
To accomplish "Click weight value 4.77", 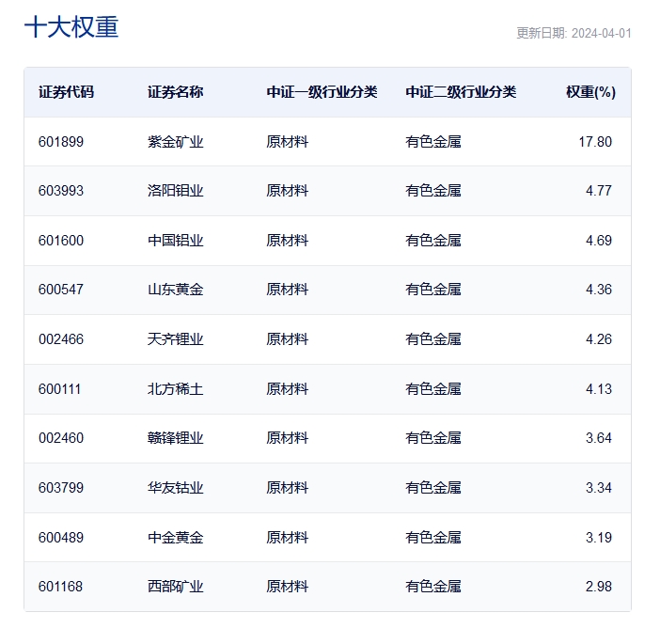I will pos(599,191).
